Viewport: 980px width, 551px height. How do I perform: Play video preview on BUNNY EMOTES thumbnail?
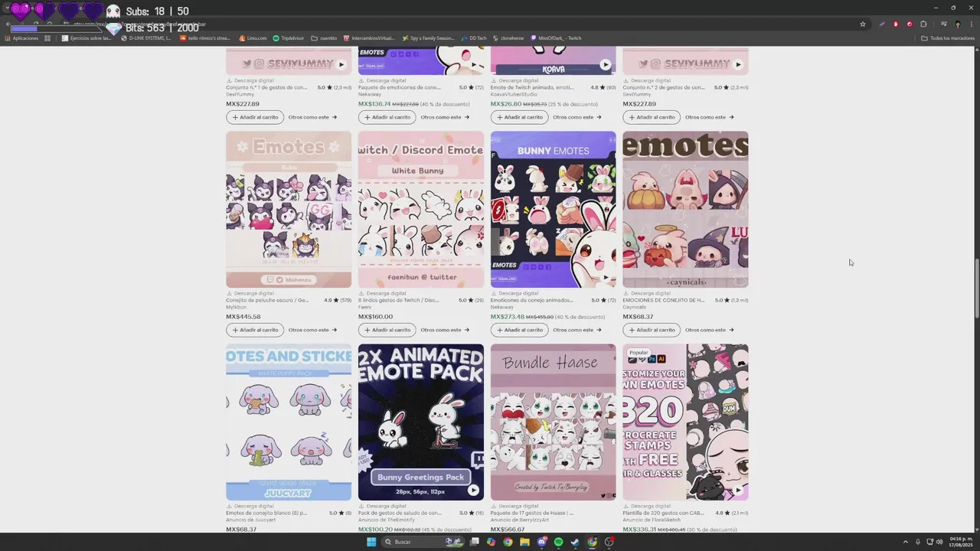pyautogui.click(x=606, y=278)
